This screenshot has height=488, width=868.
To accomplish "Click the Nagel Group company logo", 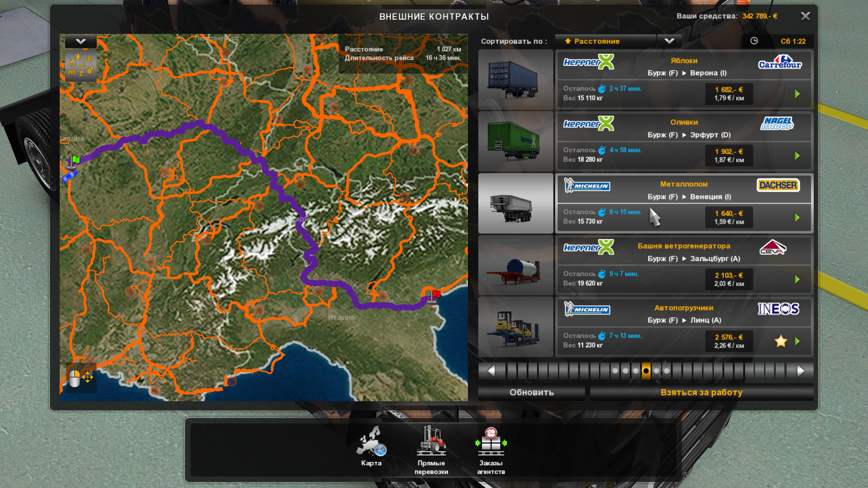I will coord(777,123).
